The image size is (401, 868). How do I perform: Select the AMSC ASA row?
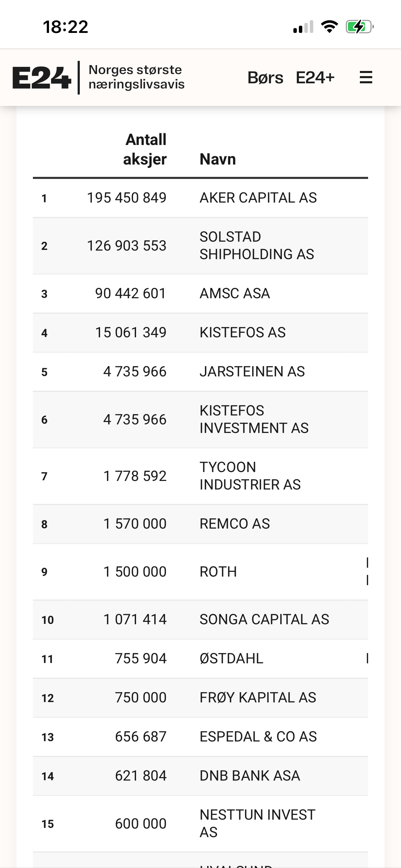pos(200,294)
